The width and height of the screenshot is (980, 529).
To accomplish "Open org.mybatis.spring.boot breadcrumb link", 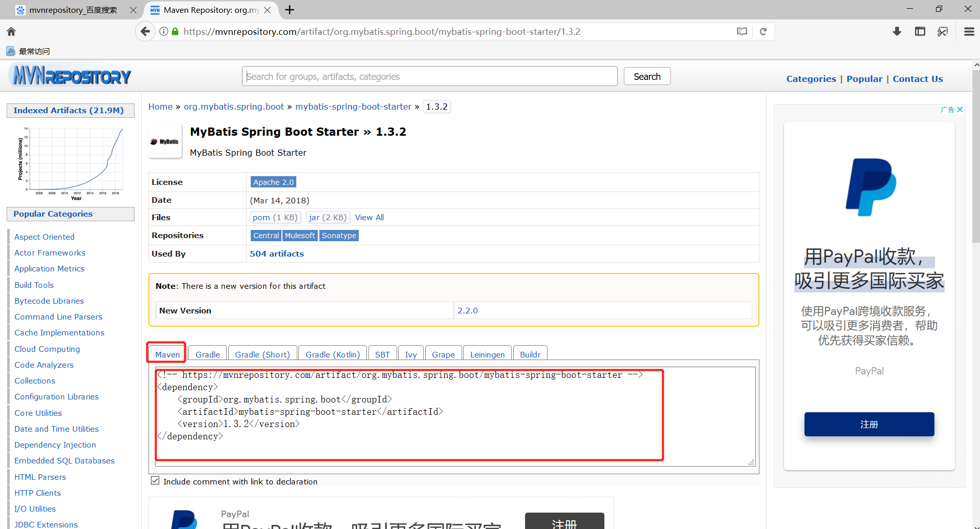I will [x=234, y=107].
